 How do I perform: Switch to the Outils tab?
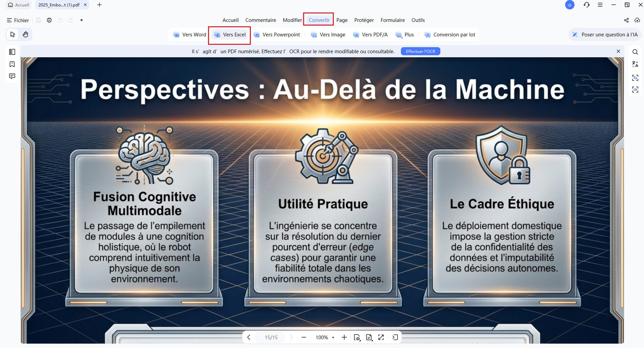418,20
